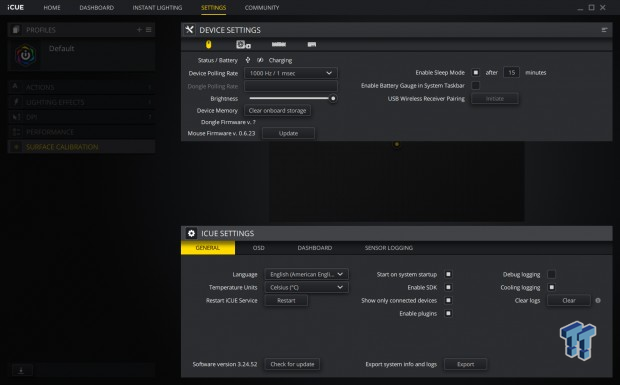Click the Default profile power logo thumbnail
Viewport: 620px width, 385px height.
pos(25,55)
